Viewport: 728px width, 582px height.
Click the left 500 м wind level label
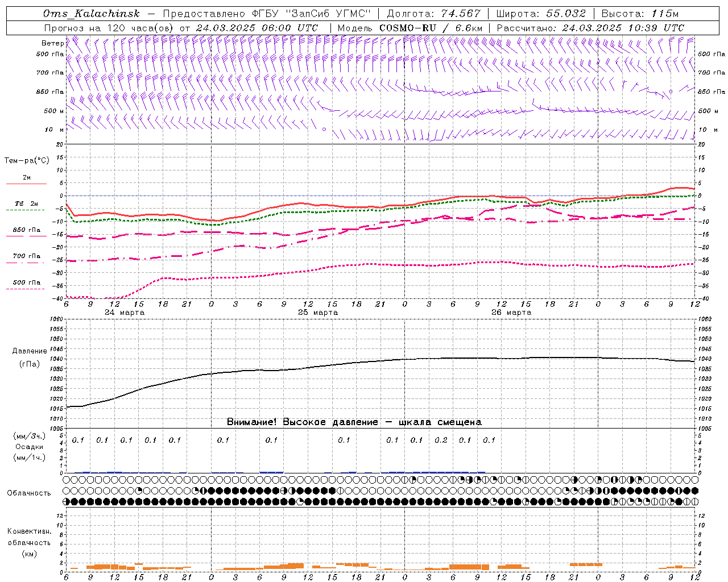click(54, 111)
